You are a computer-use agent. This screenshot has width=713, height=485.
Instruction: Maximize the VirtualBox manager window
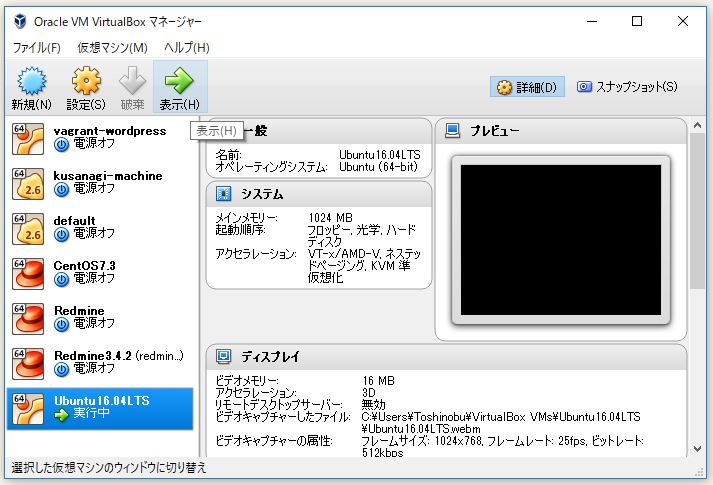click(x=637, y=21)
